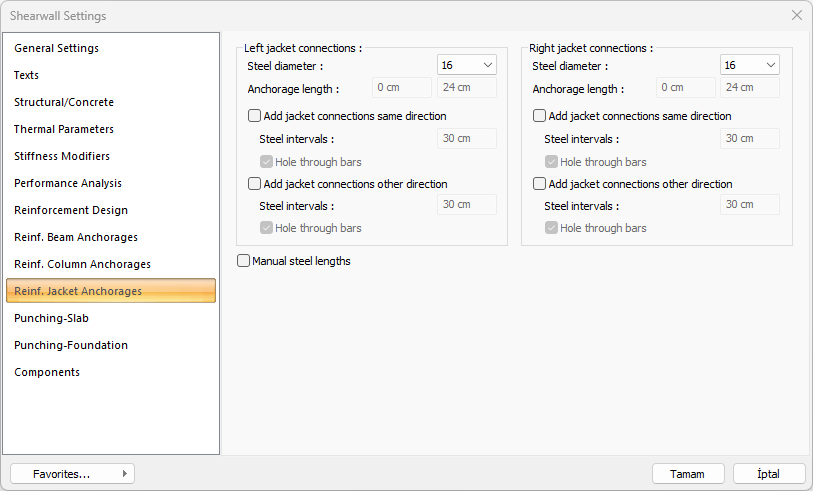Click left Anchorage length 24 cm field
The width and height of the screenshot is (813, 491).
click(468, 88)
